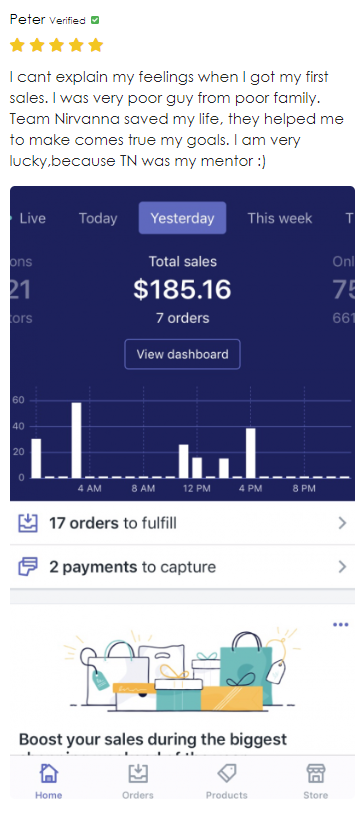Open the Products tag icon

(227, 773)
